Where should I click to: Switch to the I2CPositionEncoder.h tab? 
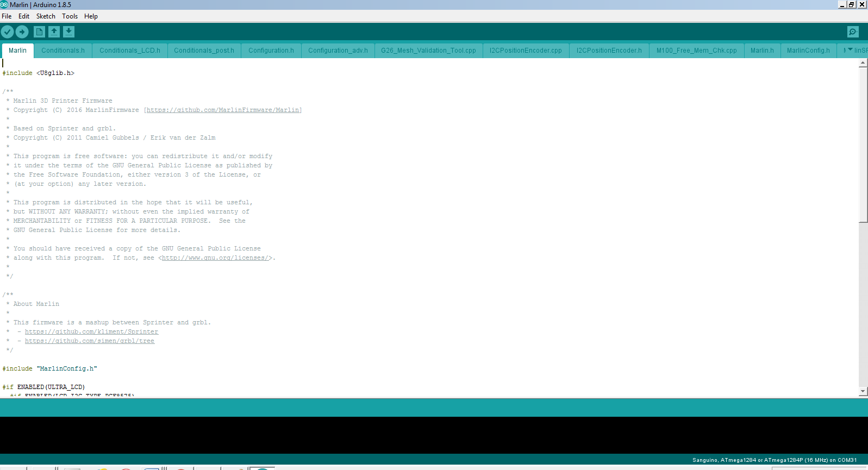tap(609, 51)
